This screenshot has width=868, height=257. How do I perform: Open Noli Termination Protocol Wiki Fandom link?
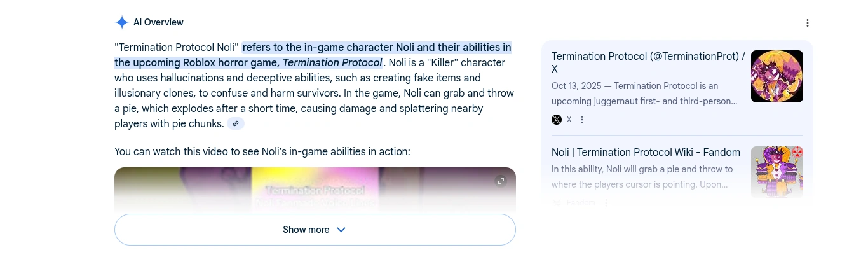coord(646,152)
